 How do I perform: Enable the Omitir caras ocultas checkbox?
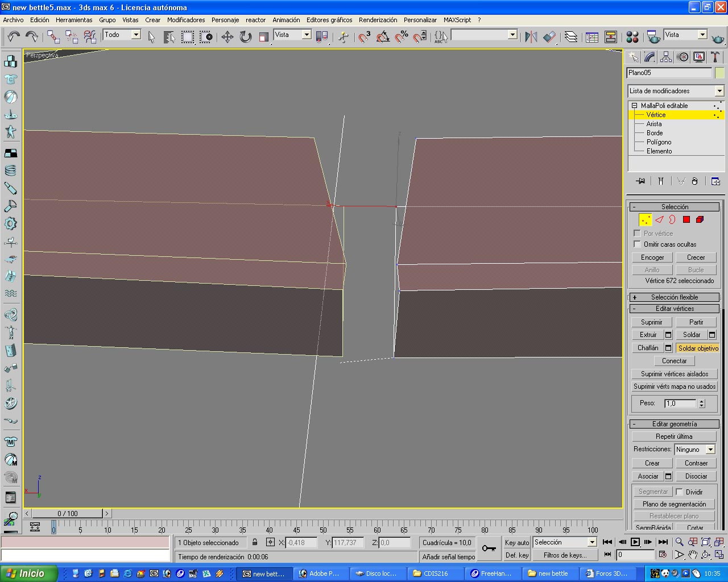click(x=637, y=244)
